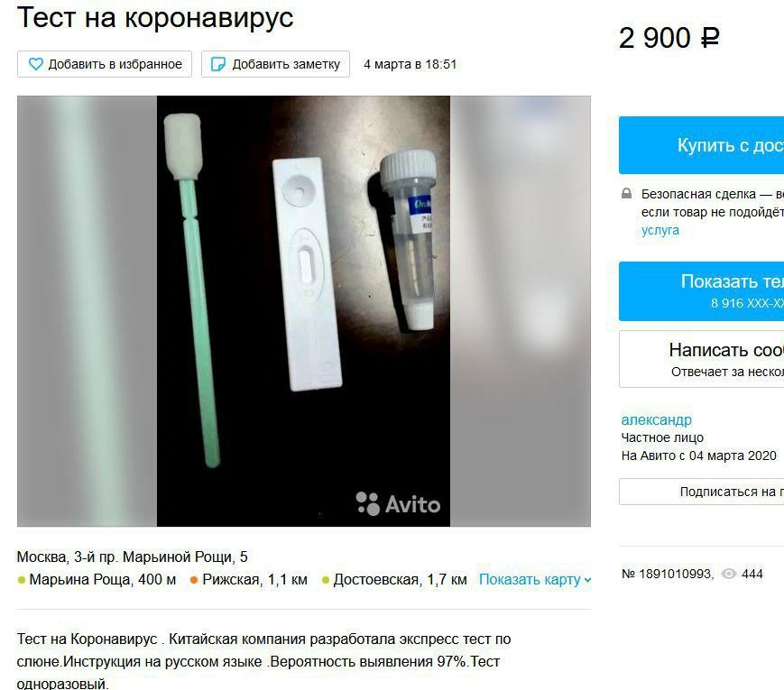The width and height of the screenshot is (784, 690).
Task: Click the orange Рижская metro dot
Action: coord(194,580)
